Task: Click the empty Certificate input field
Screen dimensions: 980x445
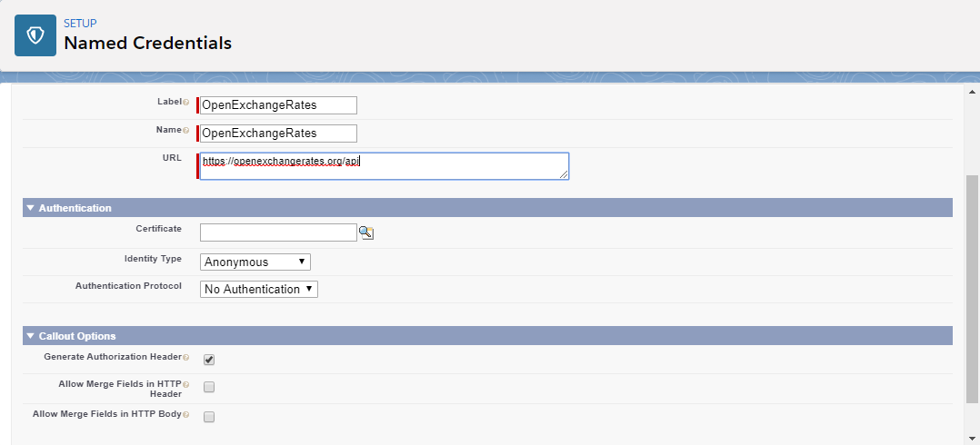Action: click(x=278, y=233)
